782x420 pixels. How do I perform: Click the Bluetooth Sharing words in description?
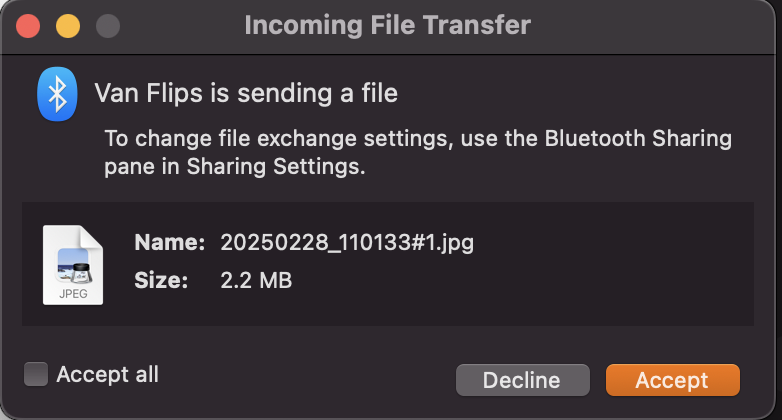[x=638, y=139]
